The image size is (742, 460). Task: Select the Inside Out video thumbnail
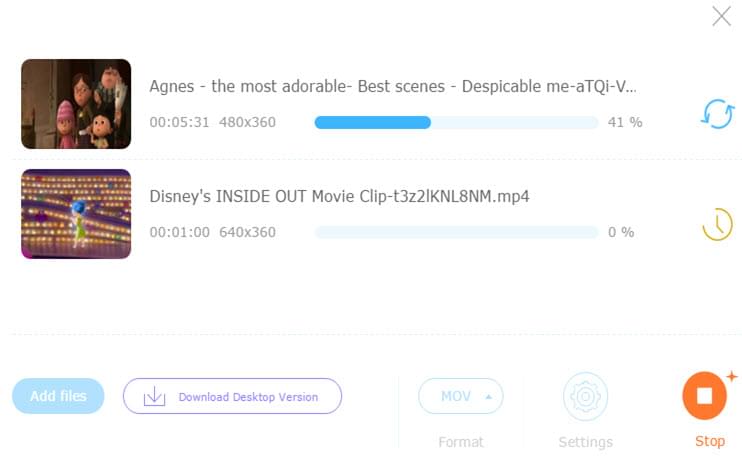point(76,214)
